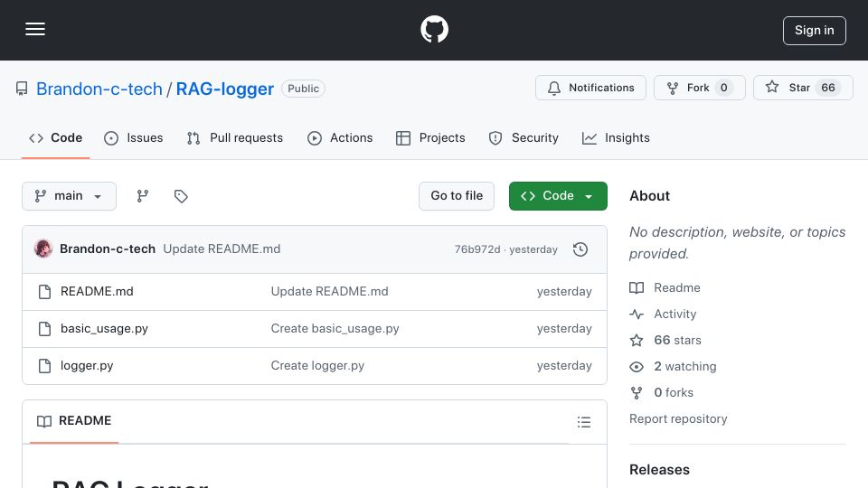Switch to the Code tab
The height and width of the screenshot is (488, 868).
(56, 137)
